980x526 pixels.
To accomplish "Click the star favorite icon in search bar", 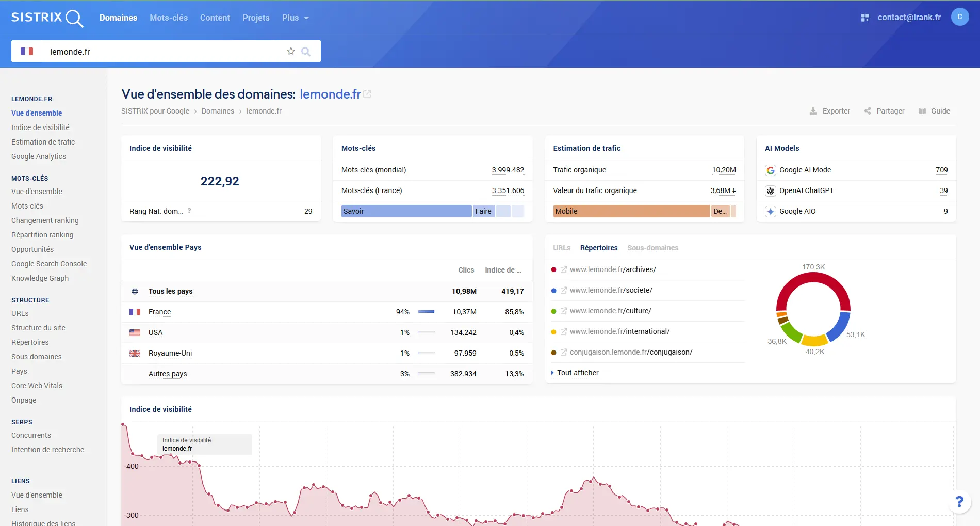I will (291, 51).
